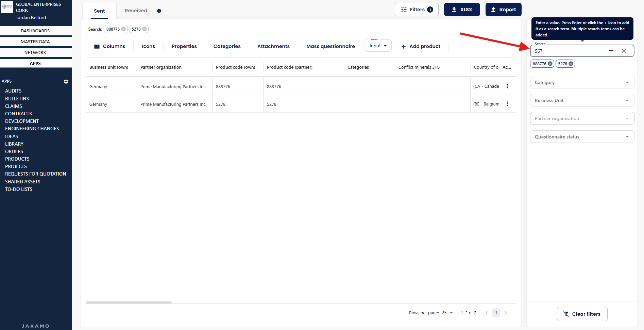Switch to the Received tab
The image size is (644, 330).
(136, 11)
